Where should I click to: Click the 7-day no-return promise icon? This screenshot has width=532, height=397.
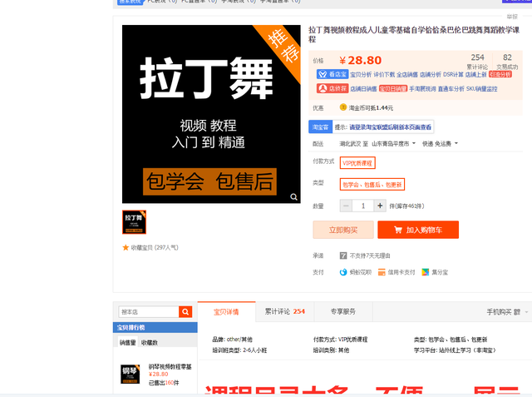[x=343, y=256]
